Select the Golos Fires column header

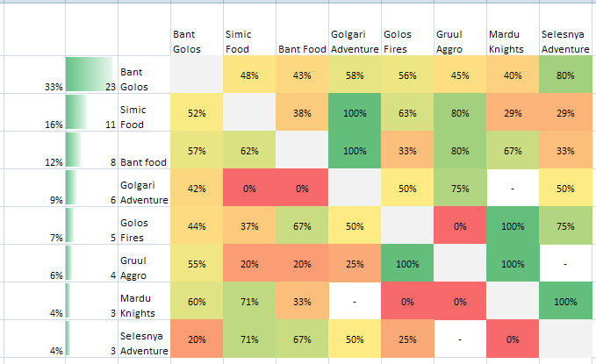[x=406, y=40]
